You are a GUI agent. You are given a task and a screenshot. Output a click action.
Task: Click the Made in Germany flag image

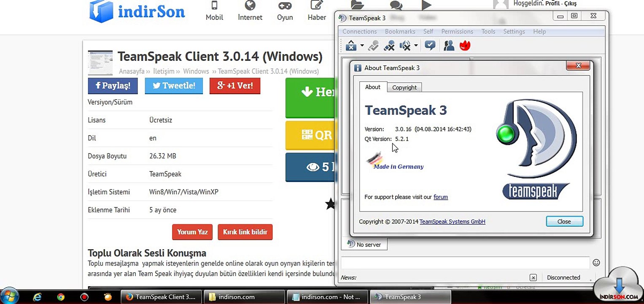click(x=395, y=161)
